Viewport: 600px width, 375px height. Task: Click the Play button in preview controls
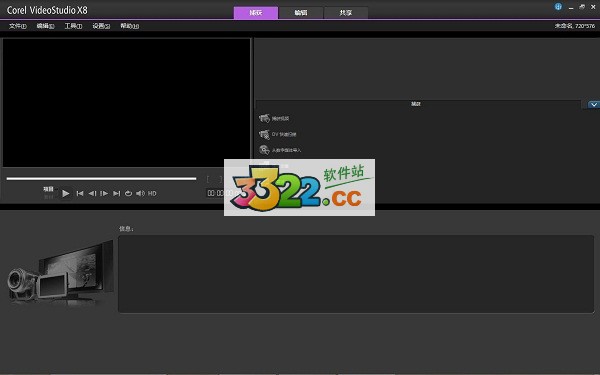coord(66,194)
